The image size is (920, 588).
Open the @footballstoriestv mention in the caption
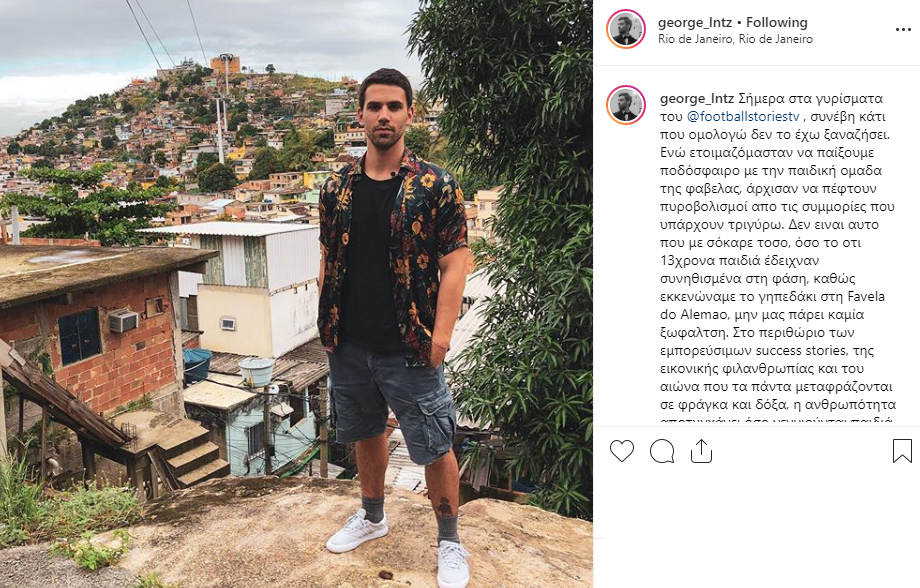(743, 116)
